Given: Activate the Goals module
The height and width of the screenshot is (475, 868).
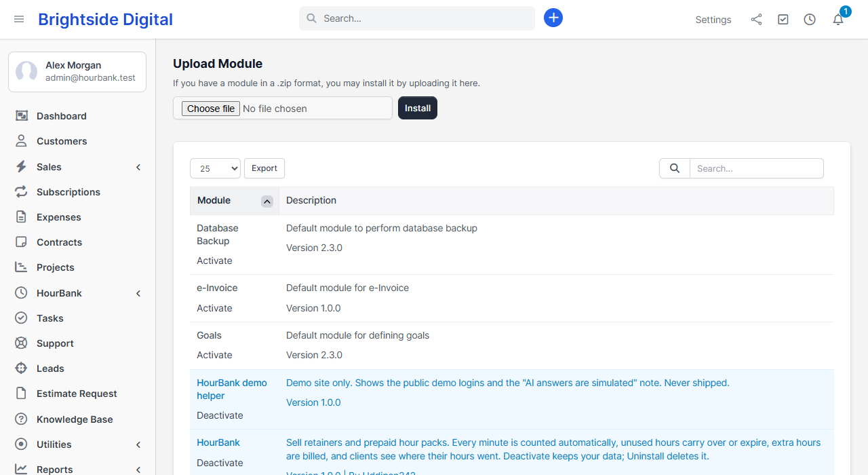Looking at the screenshot, I should click(x=214, y=355).
